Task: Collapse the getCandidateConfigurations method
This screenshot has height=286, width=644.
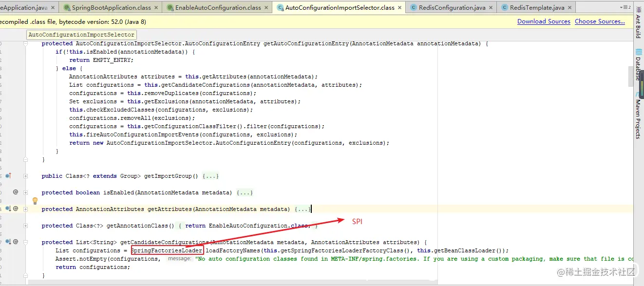Action: click(x=25, y=242)
